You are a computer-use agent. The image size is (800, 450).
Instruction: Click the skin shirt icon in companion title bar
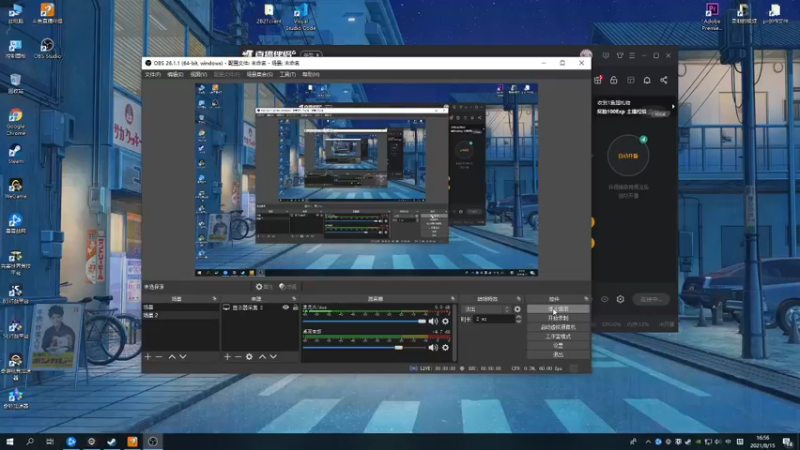pos(620,56)
